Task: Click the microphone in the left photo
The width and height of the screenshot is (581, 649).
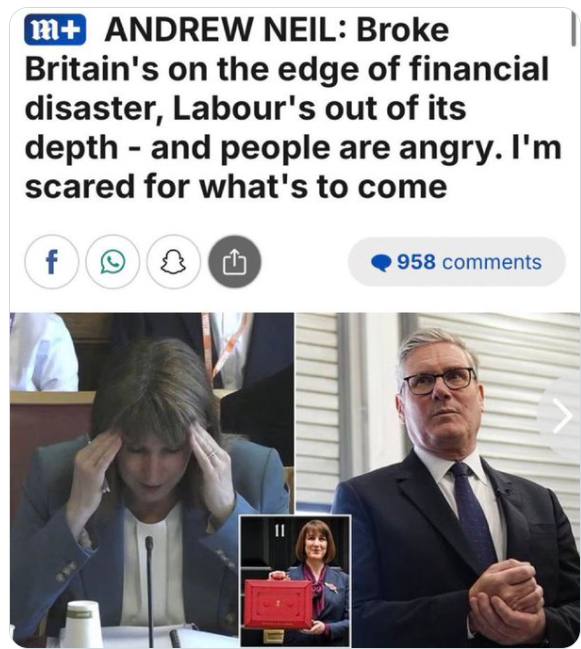Action: coord(150,590)
